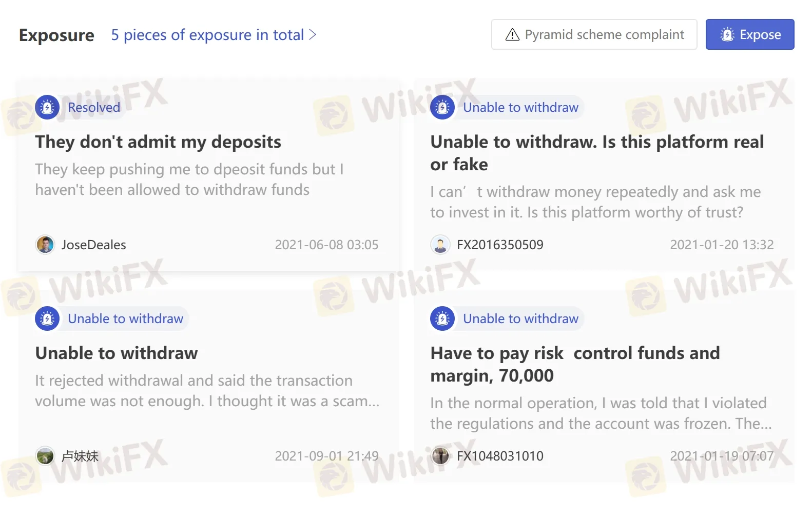812x519 pixels.
Task: Select the 'Resolved' status label
Action: pos(94,107)
